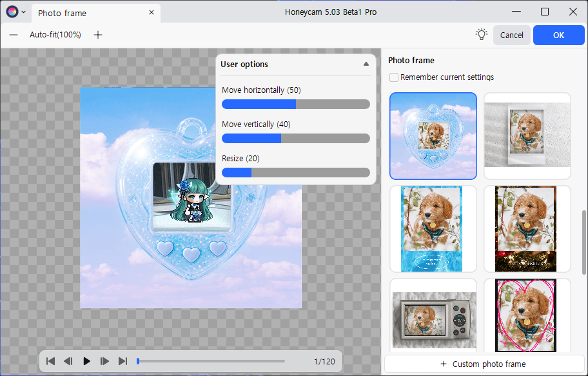Click the preview image on the canvas
This screenshot has width=588, height=376.
(x=191, y=198)
